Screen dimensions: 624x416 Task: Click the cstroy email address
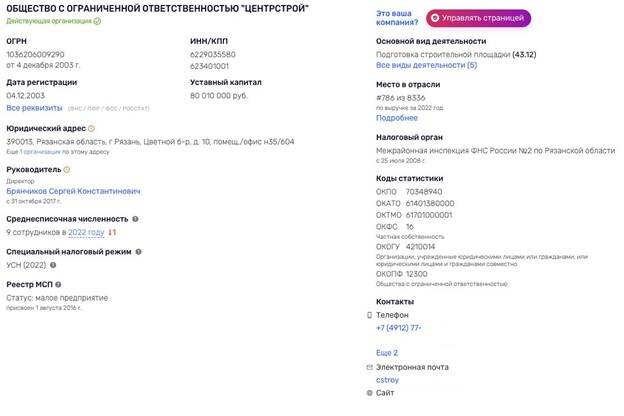click(x=388, y=380)
